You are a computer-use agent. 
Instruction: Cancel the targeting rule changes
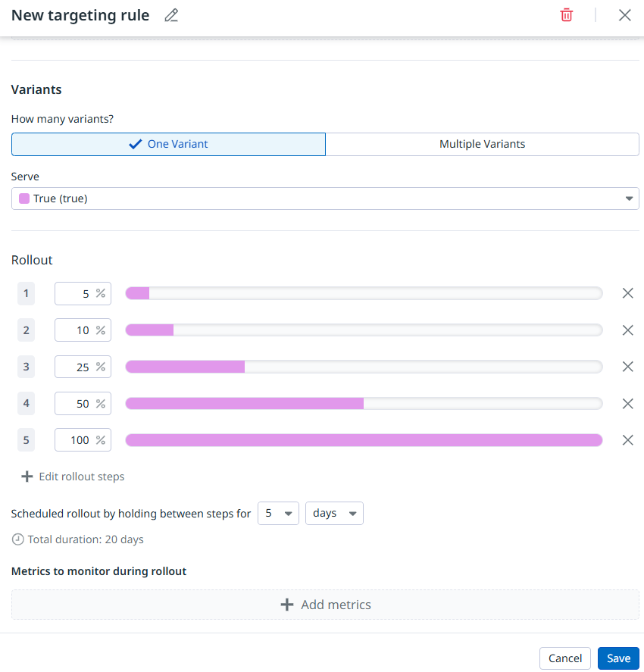point(564,658)
